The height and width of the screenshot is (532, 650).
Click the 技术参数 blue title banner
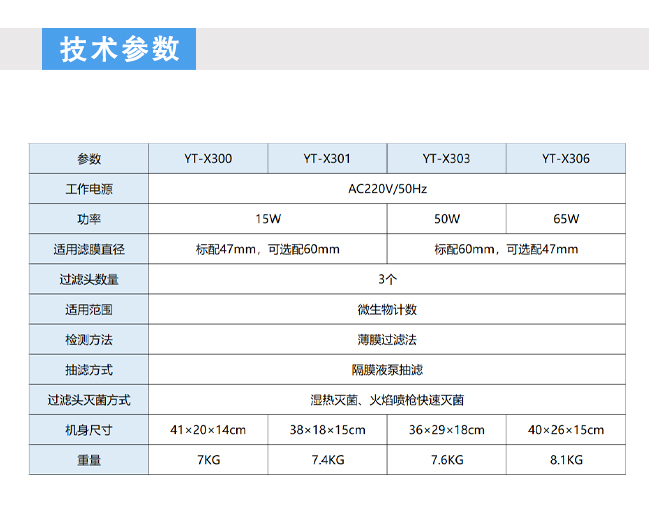(119, 49)
